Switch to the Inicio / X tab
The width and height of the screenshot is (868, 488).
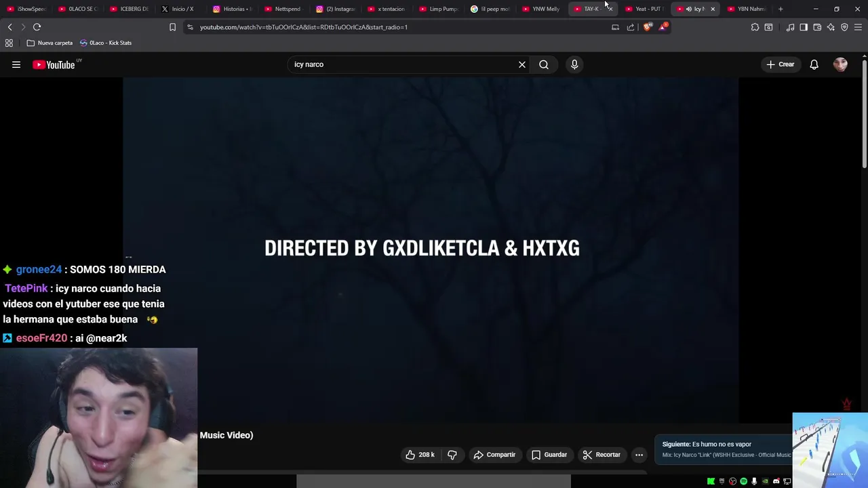(178, 9)
